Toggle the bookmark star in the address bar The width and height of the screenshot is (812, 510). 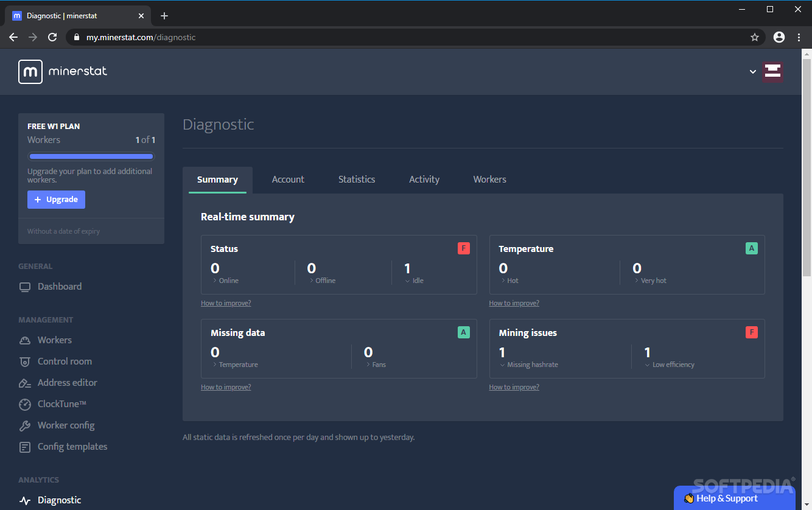755,37
